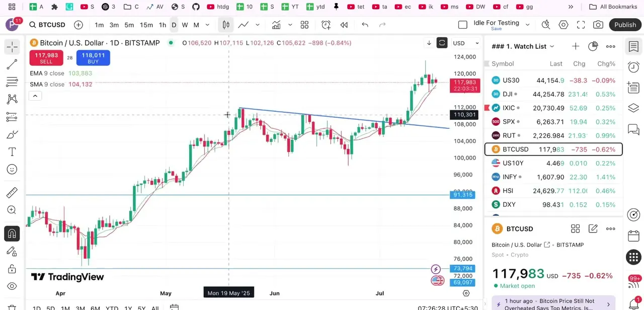Click the add symbol plus button
The height and width of the screenshot is (310, 644).
pyautogui.click(x=78, y=25)
